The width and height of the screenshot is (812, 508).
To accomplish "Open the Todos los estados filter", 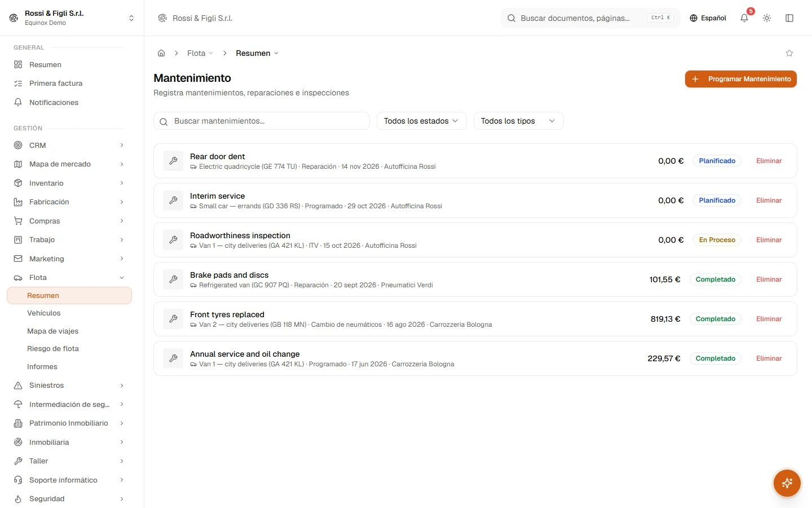I will [x=422, y=121].
